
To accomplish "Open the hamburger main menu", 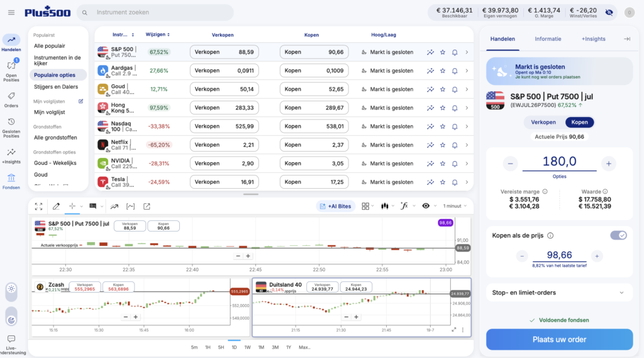I will click(x=11, y=13).
